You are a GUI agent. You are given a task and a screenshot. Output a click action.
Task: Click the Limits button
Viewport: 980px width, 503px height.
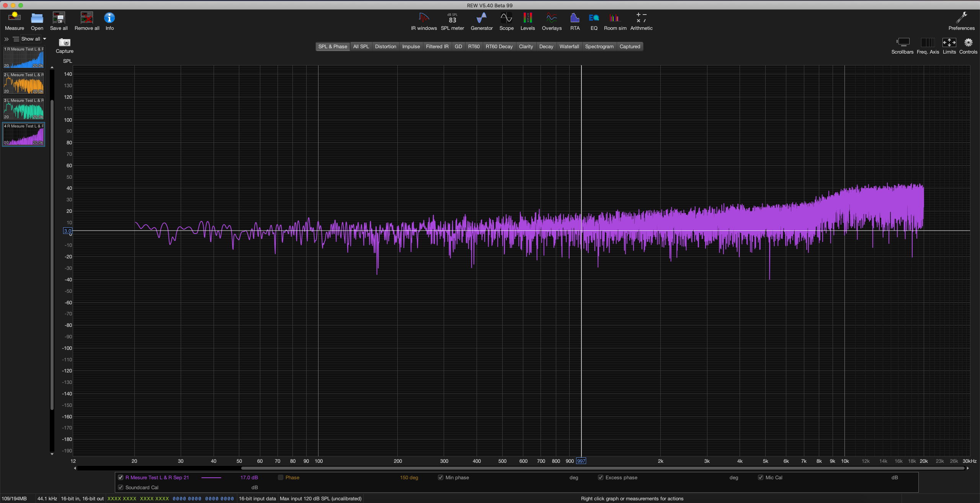(949, 42)
